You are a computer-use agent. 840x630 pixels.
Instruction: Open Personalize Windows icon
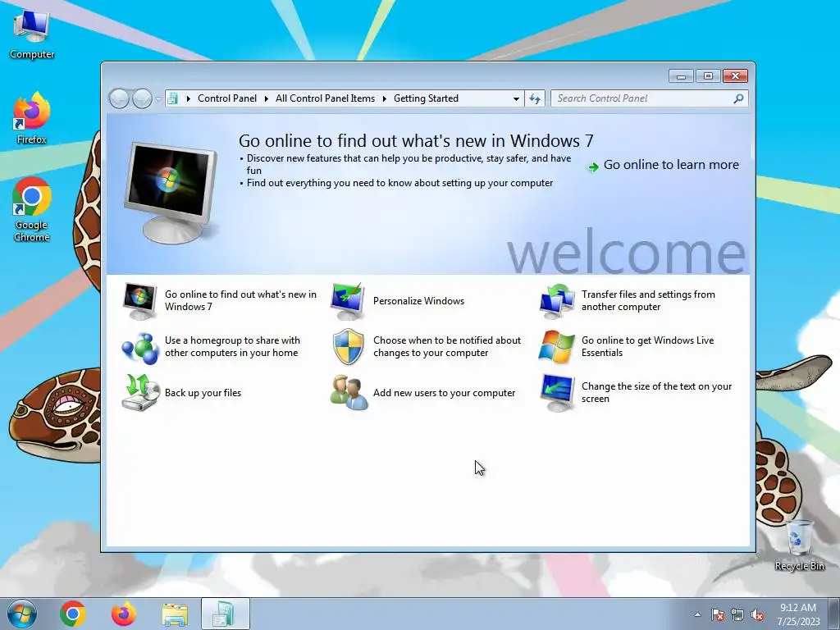pyautogui.click(x=348, y=301)
